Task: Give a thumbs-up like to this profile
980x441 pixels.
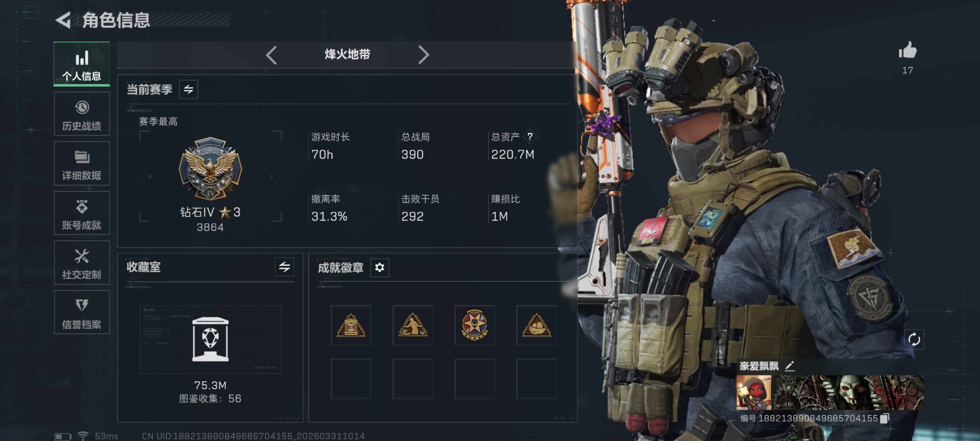Action: pos(907,50)
